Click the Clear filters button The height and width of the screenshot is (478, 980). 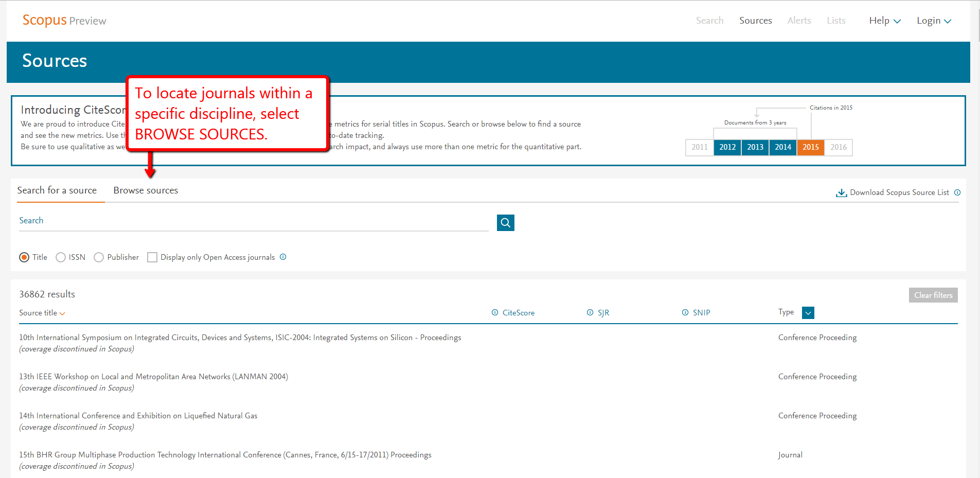point(933,295)
